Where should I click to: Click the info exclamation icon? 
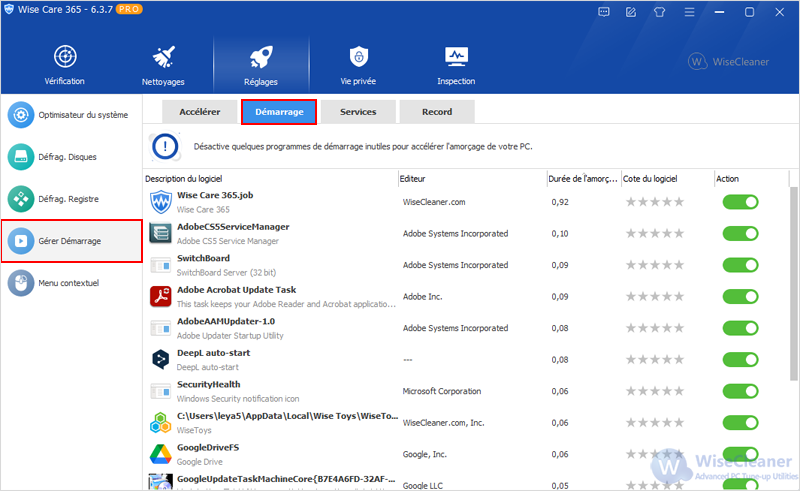(x=165, y=147)
